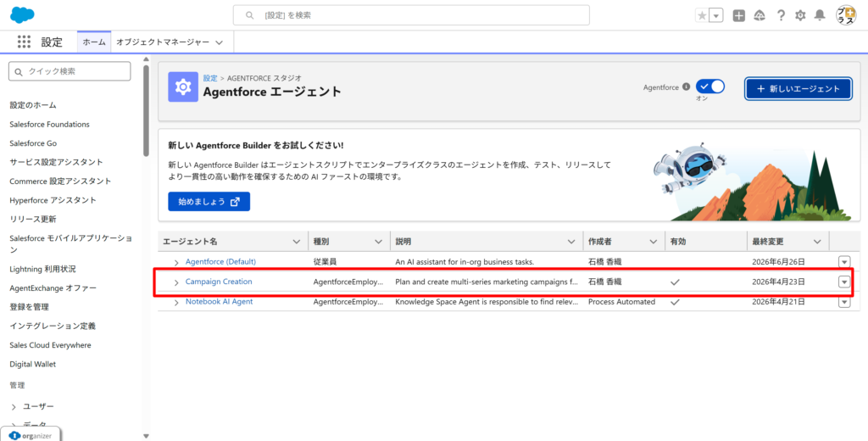Open row actions menu for Agentforce (Default)

click(x=844, y=262)
